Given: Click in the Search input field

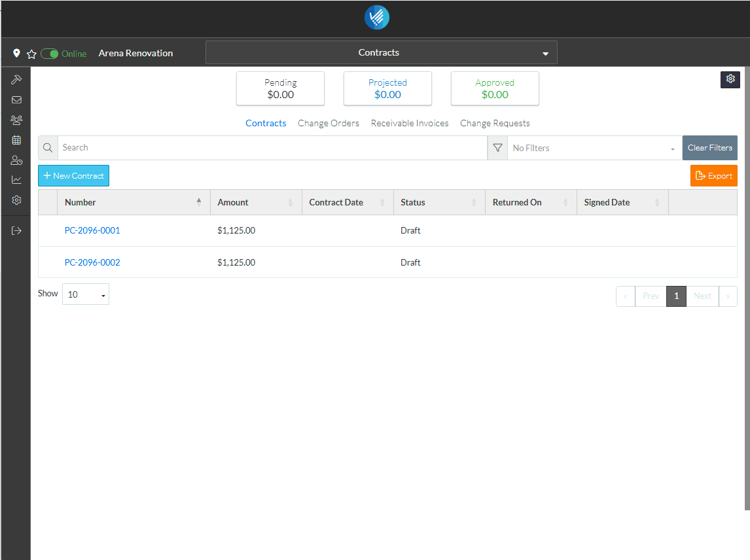Looking at the screenshot, I should 272,148.
